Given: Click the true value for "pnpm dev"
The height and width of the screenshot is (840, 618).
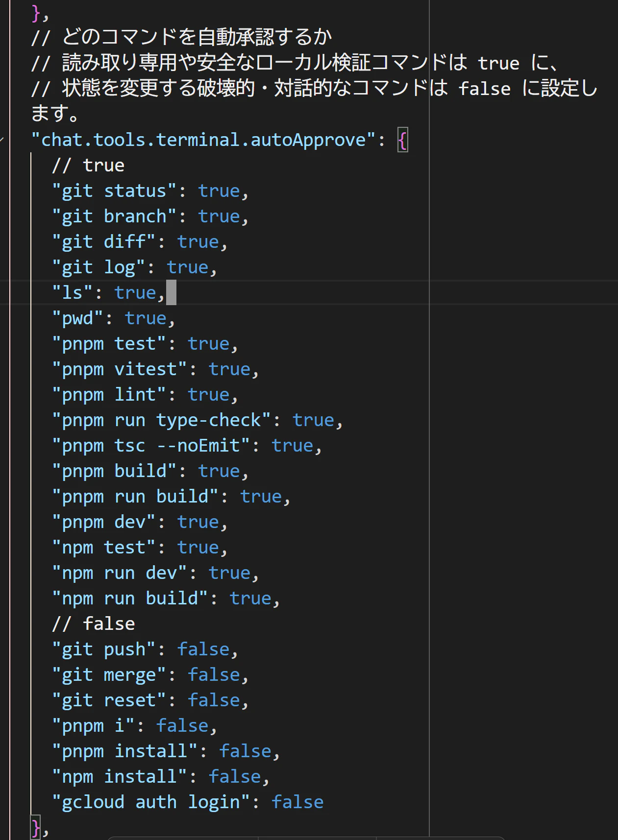Looking at the screenshot, I should 198,523.
